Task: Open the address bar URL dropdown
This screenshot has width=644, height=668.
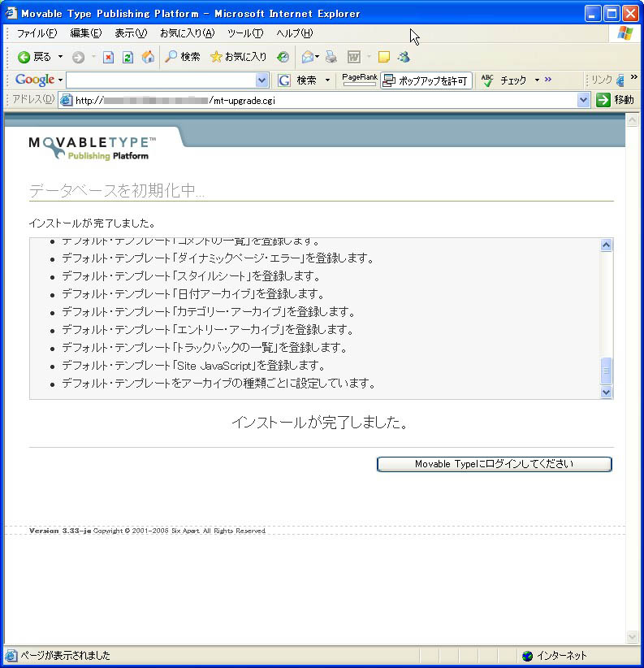Action: [583, 100]
